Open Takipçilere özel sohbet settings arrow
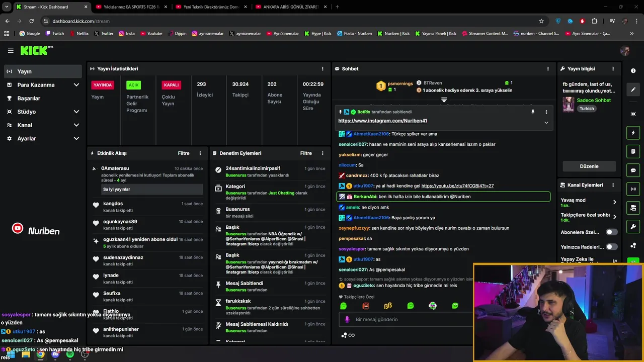This screenshot has height=362, width=644. (x=614, y=217)
